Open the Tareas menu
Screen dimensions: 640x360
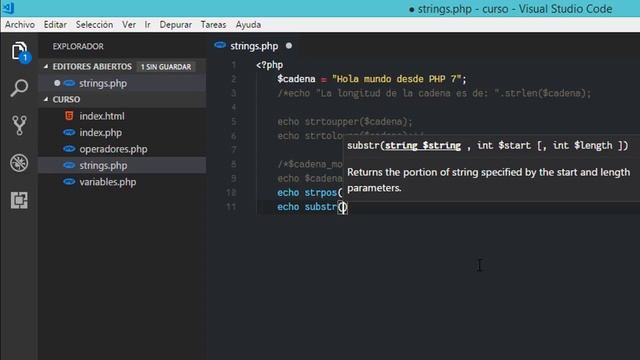coord(213,24)
